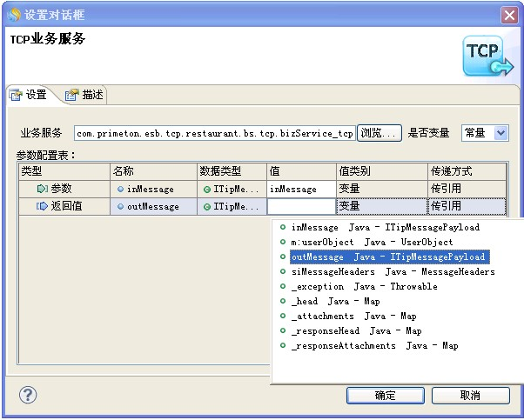The width and height of the screenshot is (524, 420).
Task: Click the 业务服务 path text field
Action: point(214,133)
